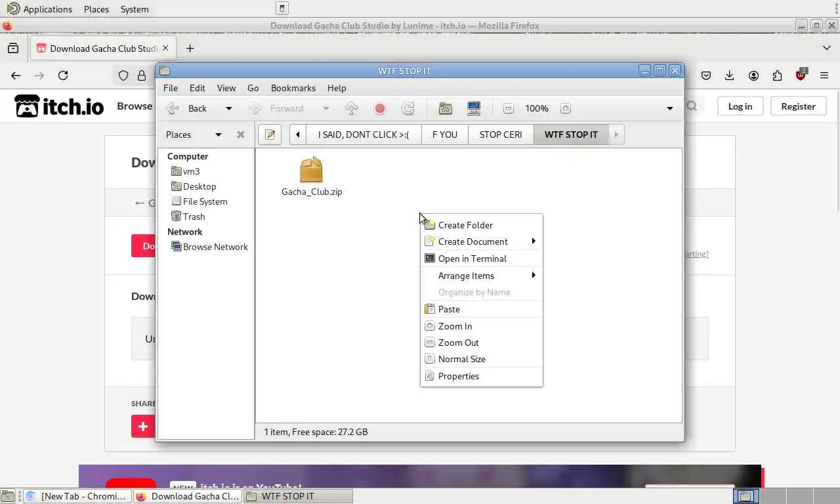Open the Firefox List all tabs dropdown
Image resolution: width=840 pixels, height=504 pixels.
pyautogui.click(x=826, y=48)
